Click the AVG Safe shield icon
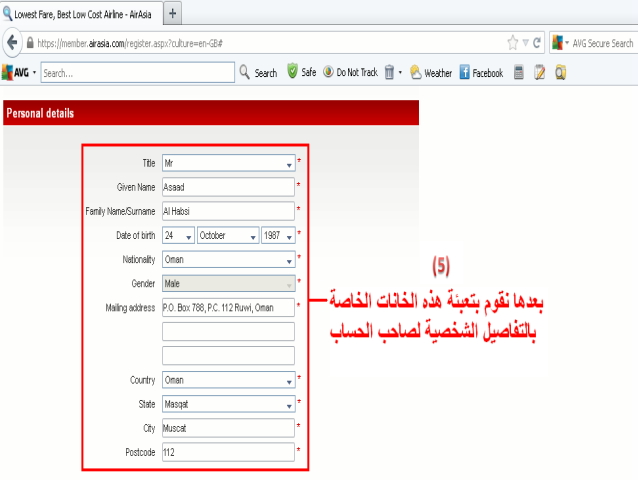Screen dimensions: 638x480 tap(293, 73)
